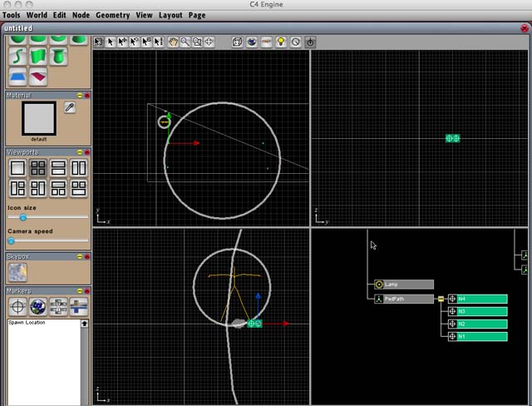Toggle the power icon at toolbar end

tap(310, 42)
